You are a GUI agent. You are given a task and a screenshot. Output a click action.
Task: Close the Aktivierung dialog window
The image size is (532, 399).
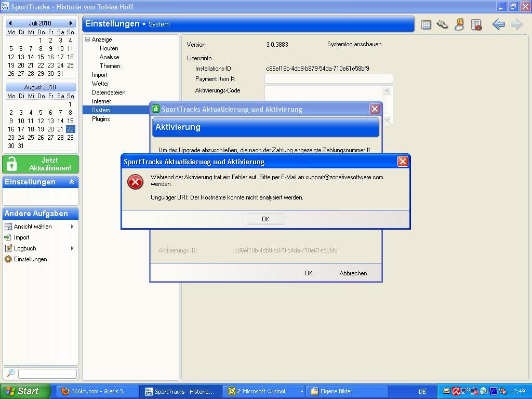pyautogui.click(x=375, y=109)
